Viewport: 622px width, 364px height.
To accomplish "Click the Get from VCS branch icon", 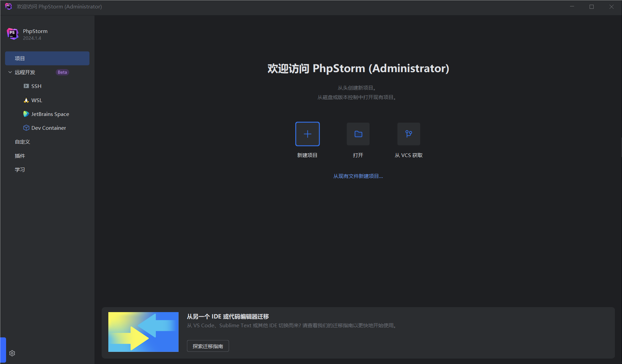I will 409,134.
